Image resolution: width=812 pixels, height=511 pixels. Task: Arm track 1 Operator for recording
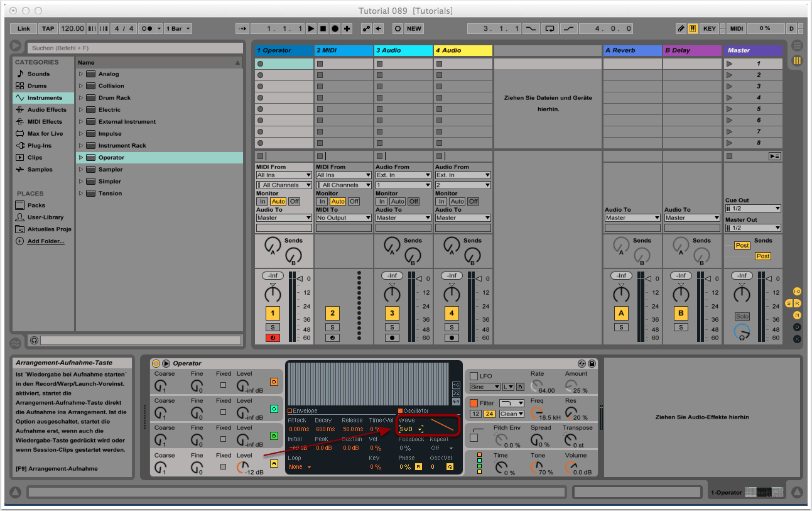click(x=273, y=338)
